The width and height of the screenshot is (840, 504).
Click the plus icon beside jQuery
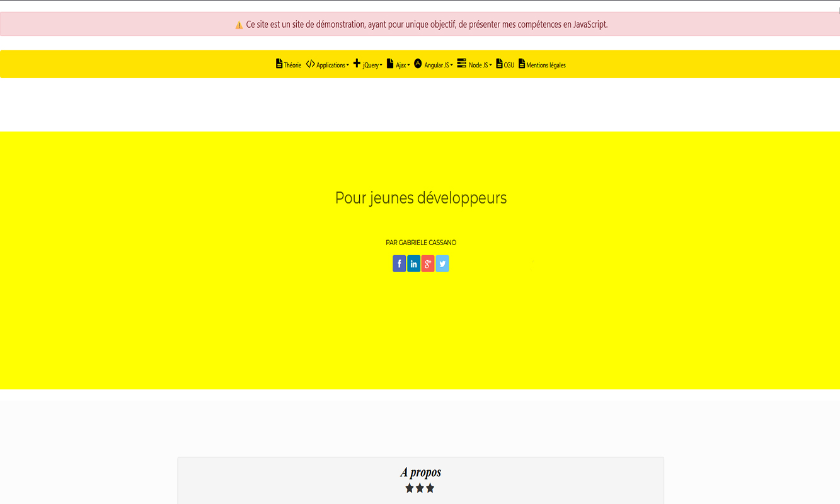pyautogui.click(x=357, y=64)
